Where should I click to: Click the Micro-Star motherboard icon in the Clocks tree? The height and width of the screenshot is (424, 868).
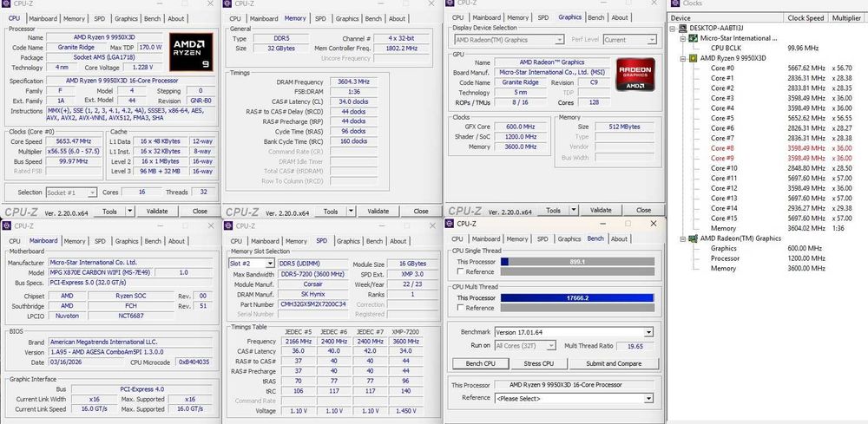[x=693, y=38]
